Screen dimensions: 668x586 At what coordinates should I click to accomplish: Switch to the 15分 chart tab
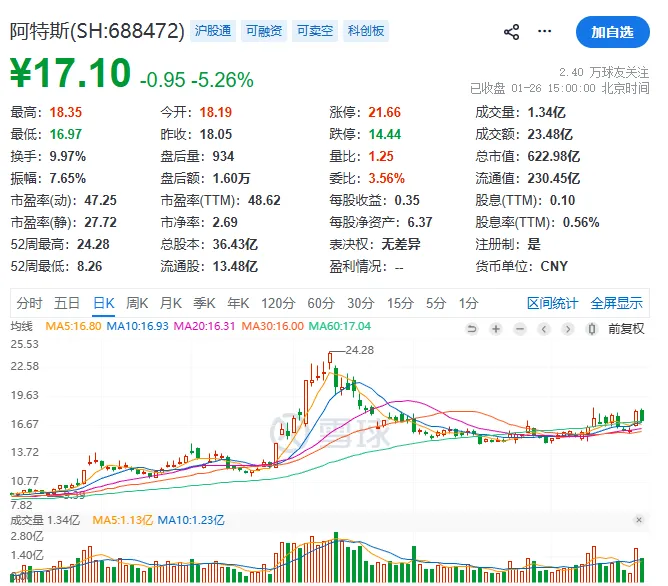(x=400, y=303)
